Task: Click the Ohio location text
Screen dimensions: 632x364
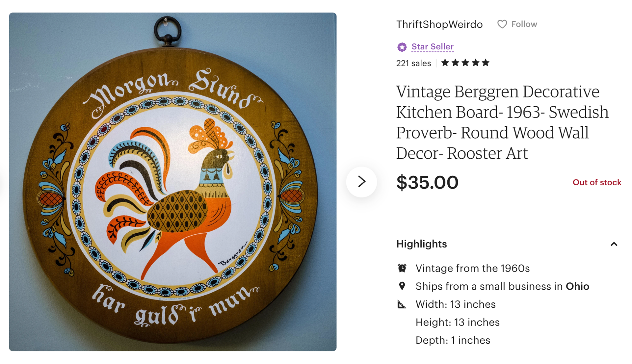Action: point(577,286)
